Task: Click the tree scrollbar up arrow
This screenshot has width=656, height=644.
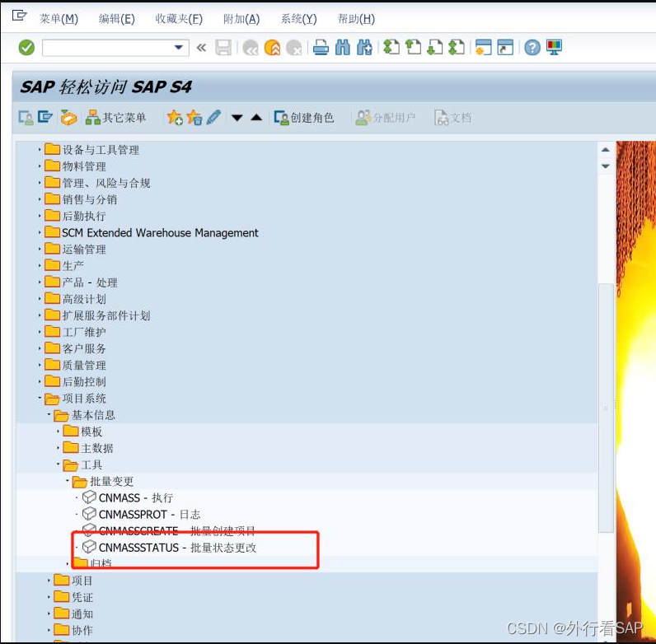Action: [x=606, y=150]
